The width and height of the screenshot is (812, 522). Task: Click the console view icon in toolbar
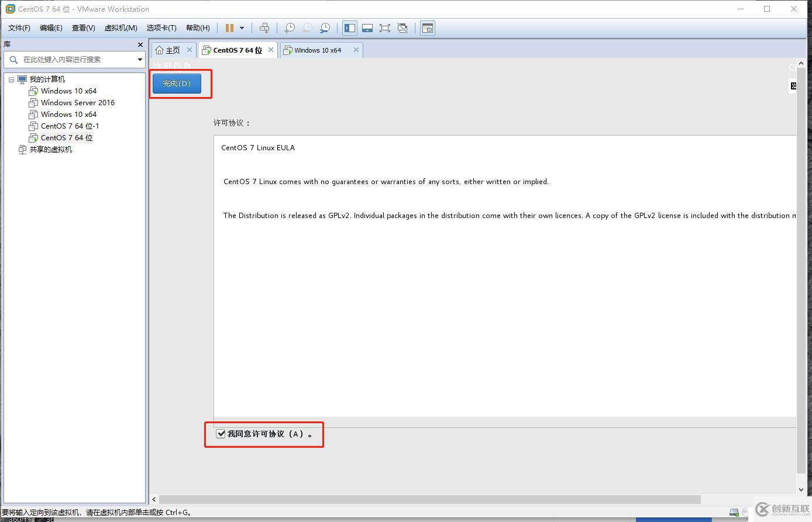tap(428, 28)
